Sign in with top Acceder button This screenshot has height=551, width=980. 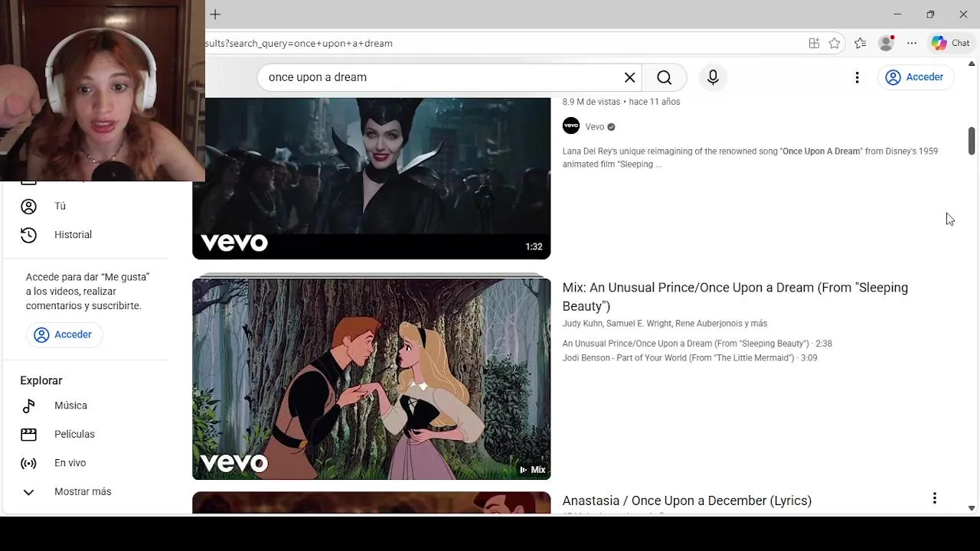point(915,77)
